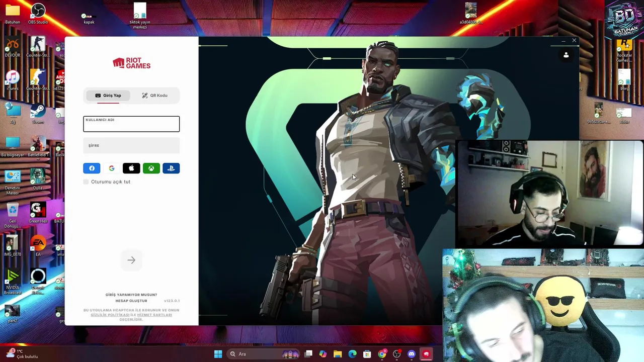Image resolution: width=644 pixels, height=362 pixels.
Task: Sign in with PlayStation icon
Action: tap(171, 168)
